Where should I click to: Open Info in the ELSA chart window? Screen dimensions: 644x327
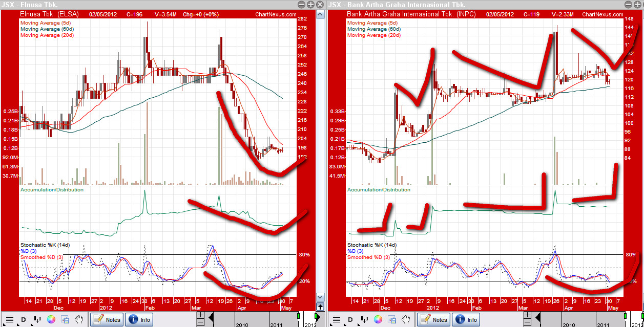tap(139, 320)
